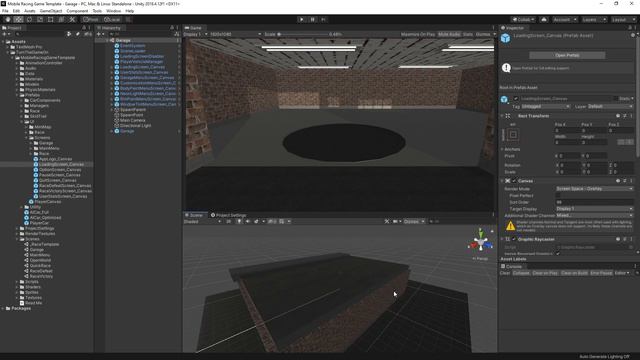Click the scene orientation gizmo

pyautogui.click(x=480, y=242)
